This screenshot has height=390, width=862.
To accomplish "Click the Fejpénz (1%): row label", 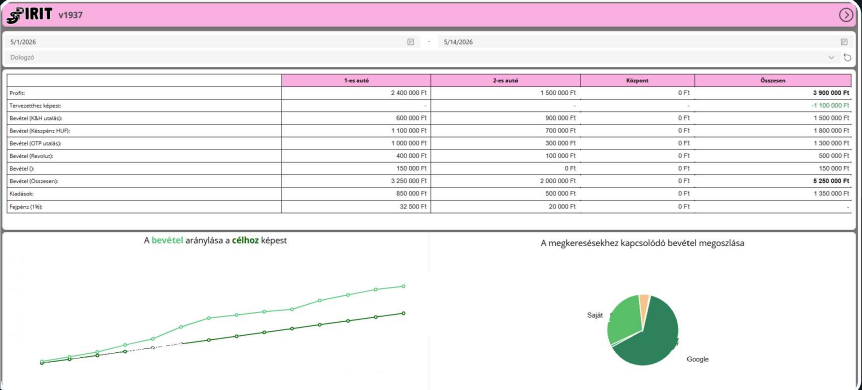I will point(26,207).
